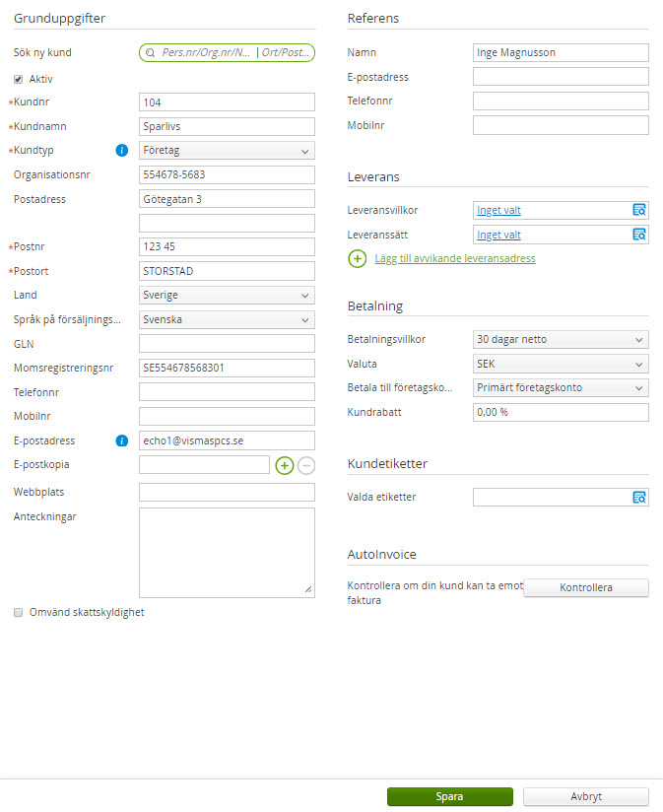
Task: Uncheck the Aktiv checkbox
Action: coord(19,79)
